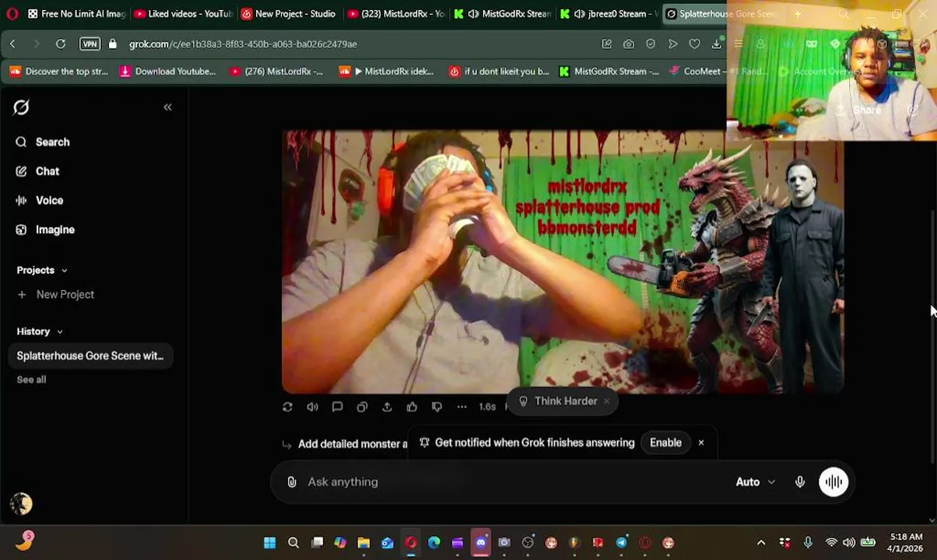Screen dimensions: 937x560
Task: Dismiss the Think Harder chip
Action: (x=606, y=401)
